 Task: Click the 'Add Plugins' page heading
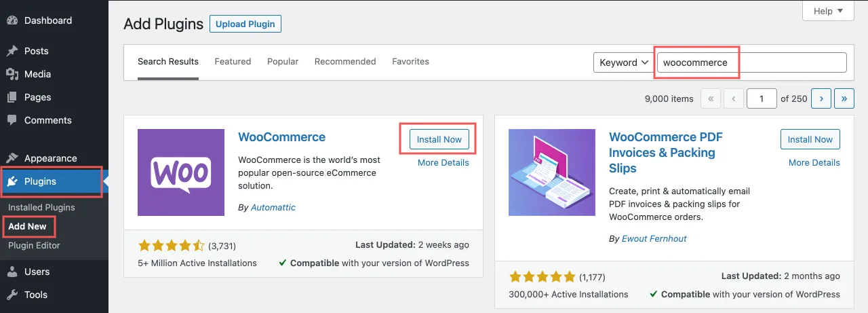coord(163,24)
